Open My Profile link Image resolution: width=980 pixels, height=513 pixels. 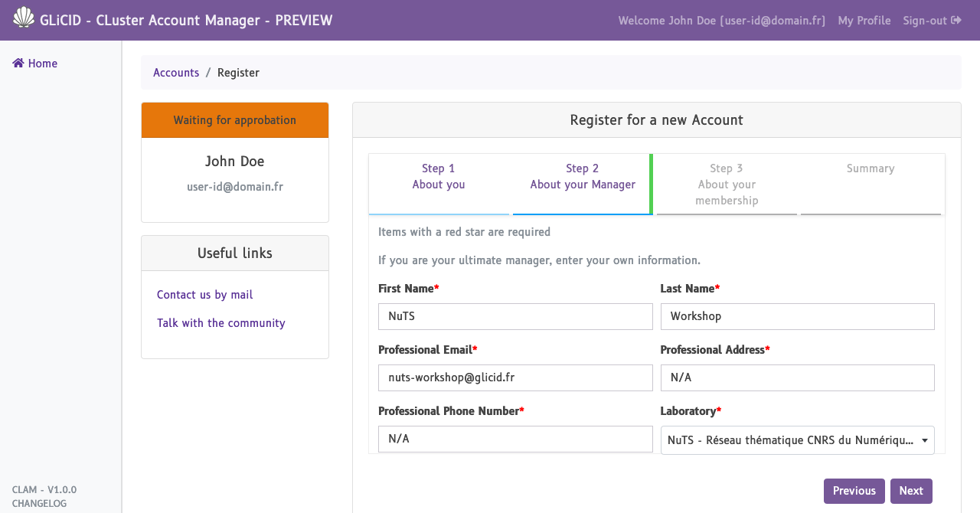[x=864, y=21]
